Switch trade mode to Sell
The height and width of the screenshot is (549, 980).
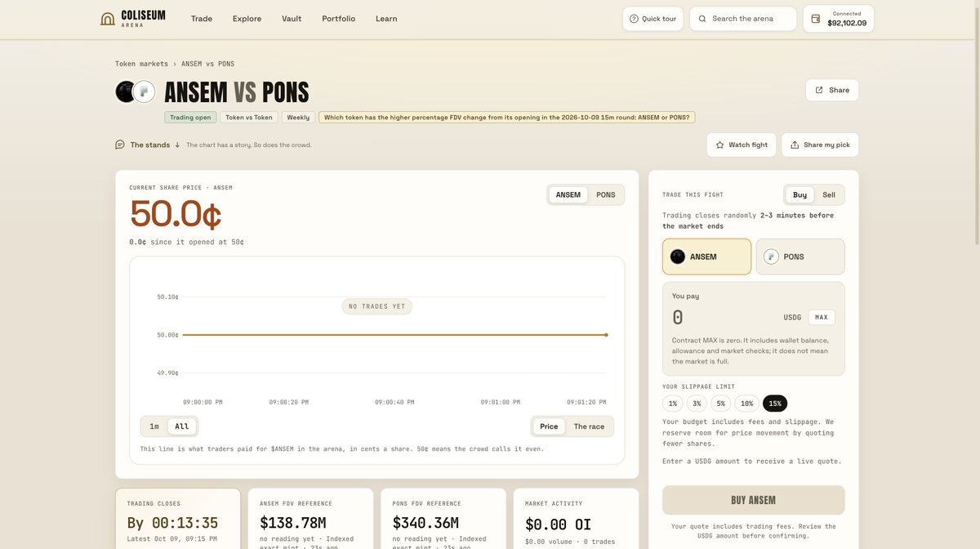point(829,194)
